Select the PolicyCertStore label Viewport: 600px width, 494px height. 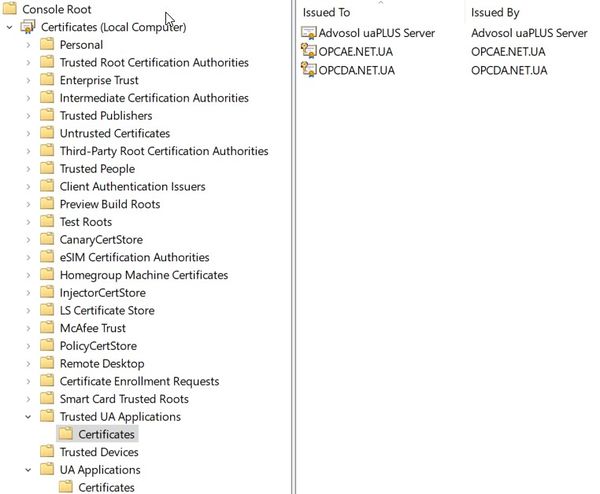98,346
